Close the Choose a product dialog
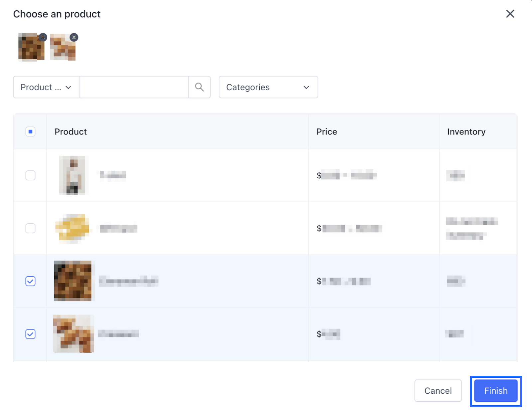Screen dimensions: 532x410 click(x=510, y=14)
